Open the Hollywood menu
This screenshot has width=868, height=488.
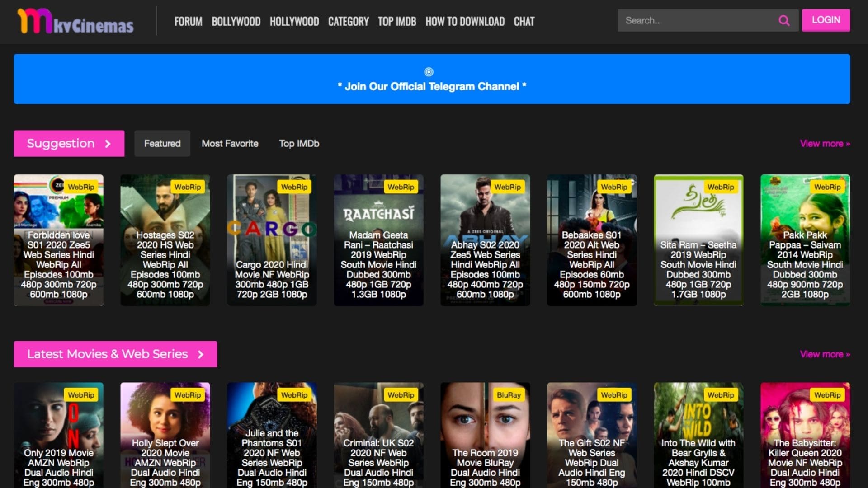tap(294, 21)
